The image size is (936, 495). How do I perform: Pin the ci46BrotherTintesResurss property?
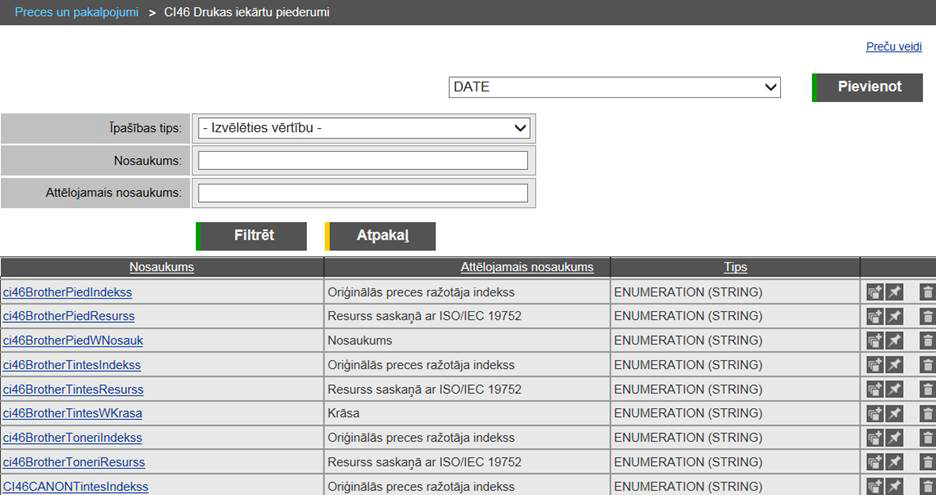pos(895,389)
